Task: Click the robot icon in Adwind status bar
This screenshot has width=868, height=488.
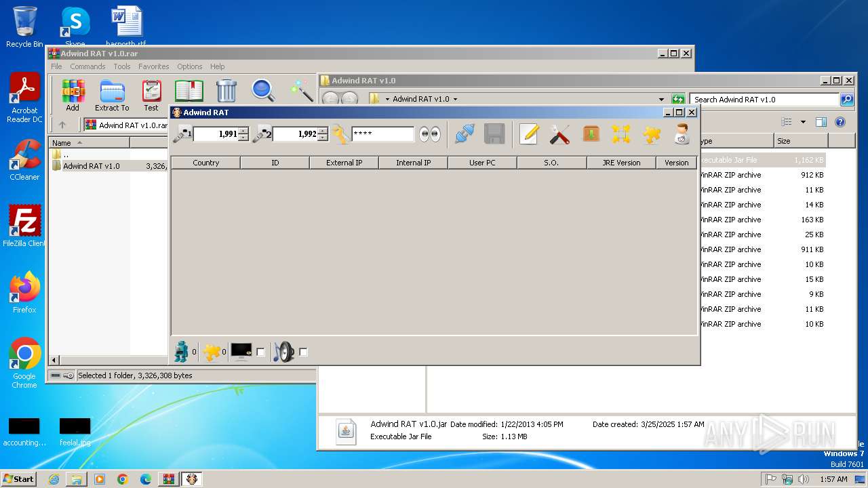Action: [181, 351]
